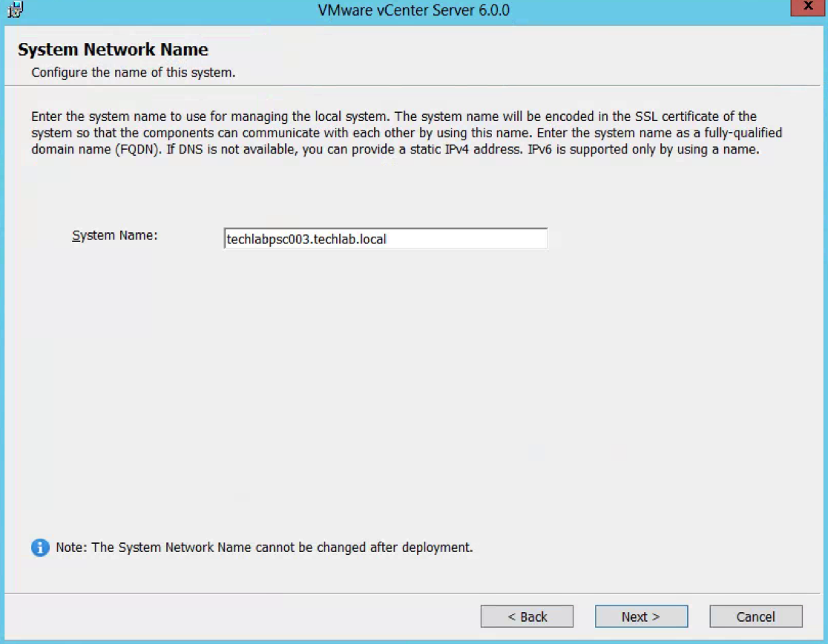The height and width of the screenshot is (644, 828).
Task: Click the FQDN instruction paragraph text
Action: coord(407,133)
